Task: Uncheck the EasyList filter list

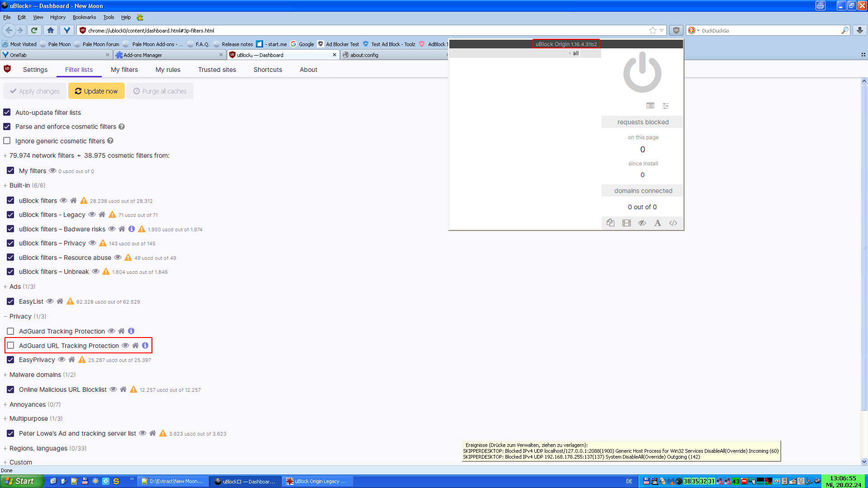Action: [x=10, y=301]
